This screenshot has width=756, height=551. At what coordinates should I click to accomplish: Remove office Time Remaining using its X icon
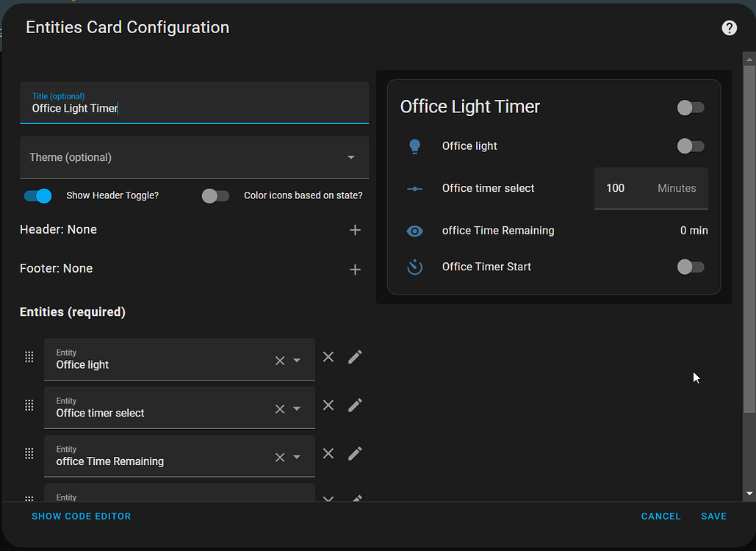(328, 453)
